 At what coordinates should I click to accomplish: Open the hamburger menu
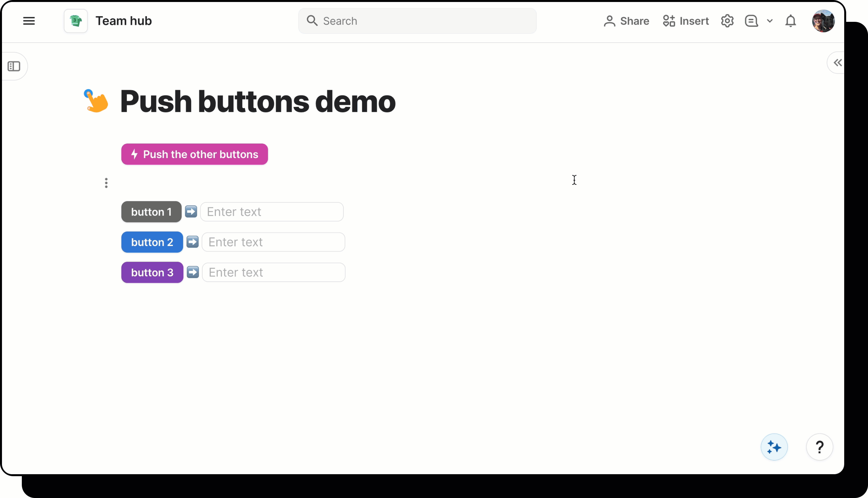tap(29, 21)
